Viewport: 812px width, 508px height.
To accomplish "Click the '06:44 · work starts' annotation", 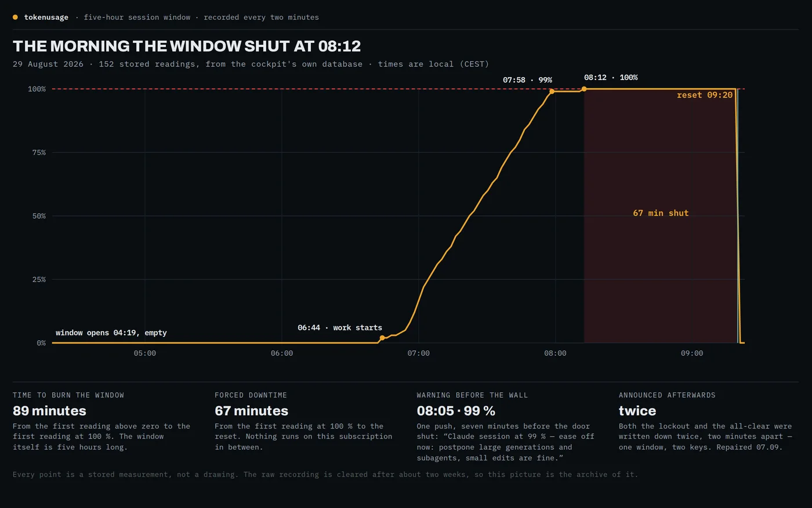I will 340,327.
